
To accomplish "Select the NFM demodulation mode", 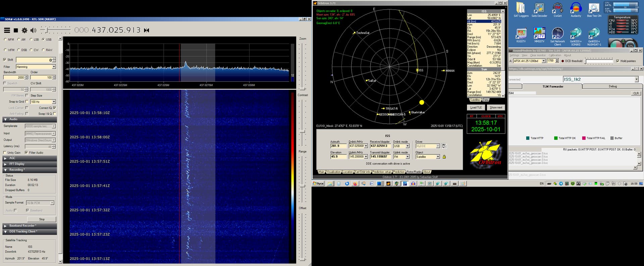I will pyautogui.click(x=5, y=40).
